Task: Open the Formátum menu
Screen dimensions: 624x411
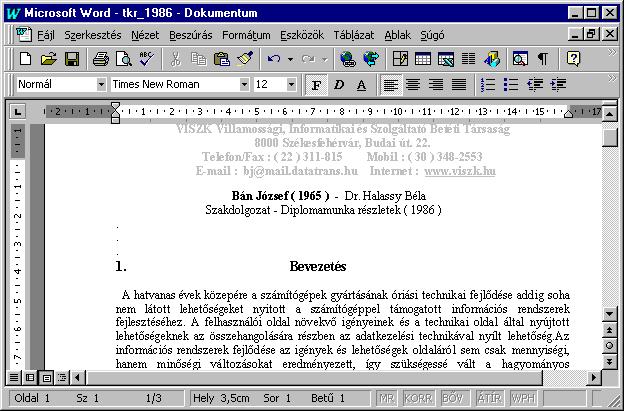Action: (x=246, y=35)
